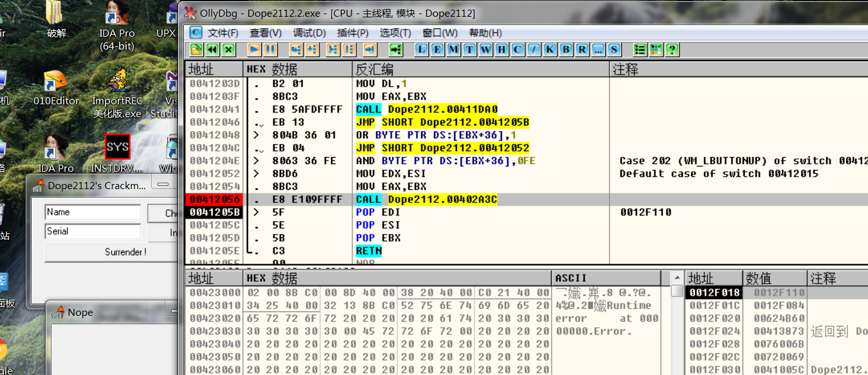Click stack value 00413873
The width and height of the screenshot is (868, 375).
click(779, 331)
